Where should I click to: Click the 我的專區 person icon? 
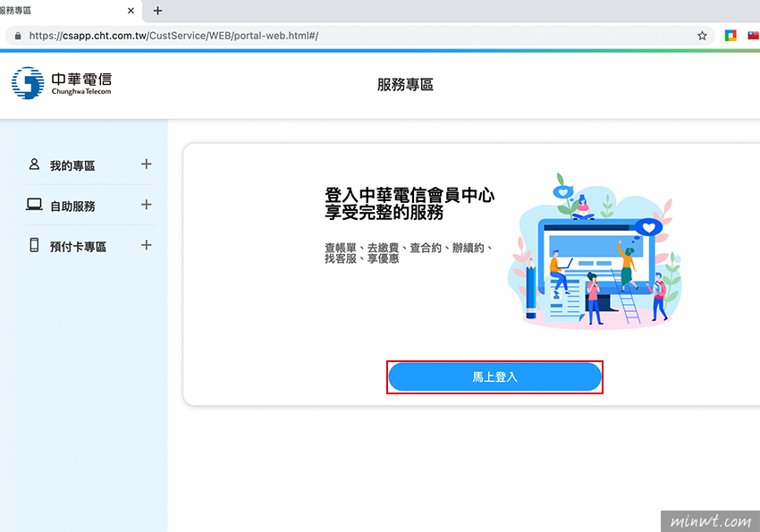point(34,165)
